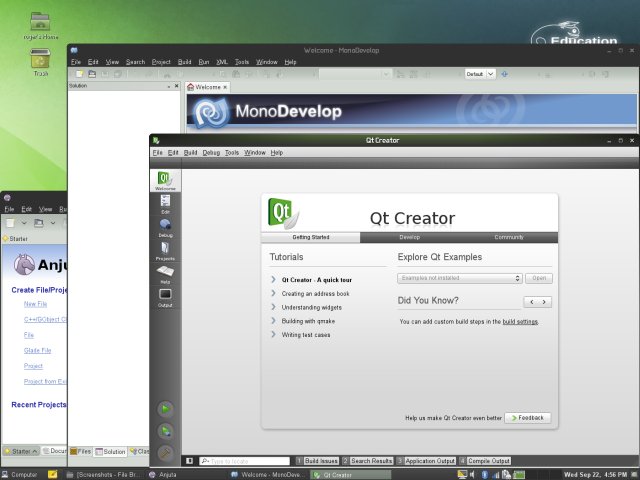This screenshot has width=640, height=480.
Task: Click the Bluetooth icon in the system tray
Action: [484, 474]
